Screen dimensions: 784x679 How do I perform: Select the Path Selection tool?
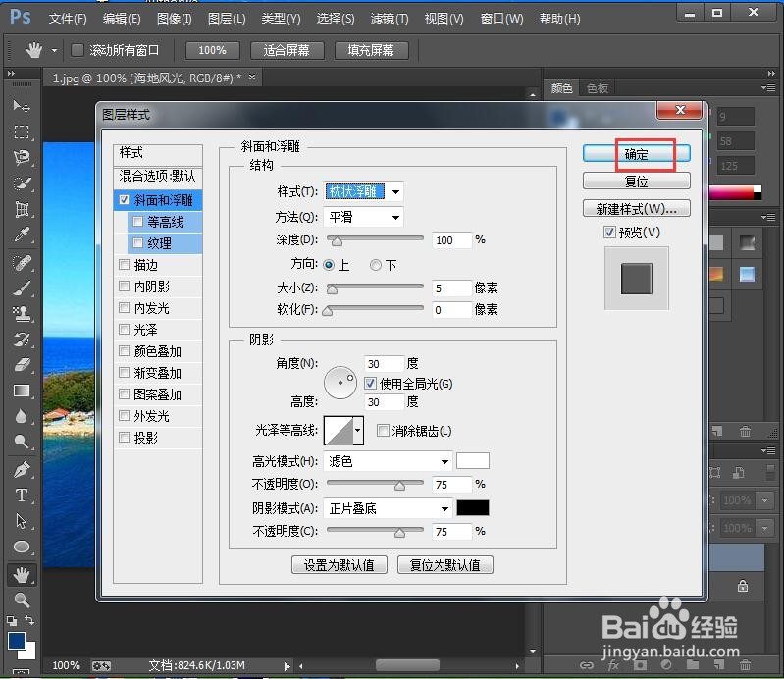click(22, 521)
